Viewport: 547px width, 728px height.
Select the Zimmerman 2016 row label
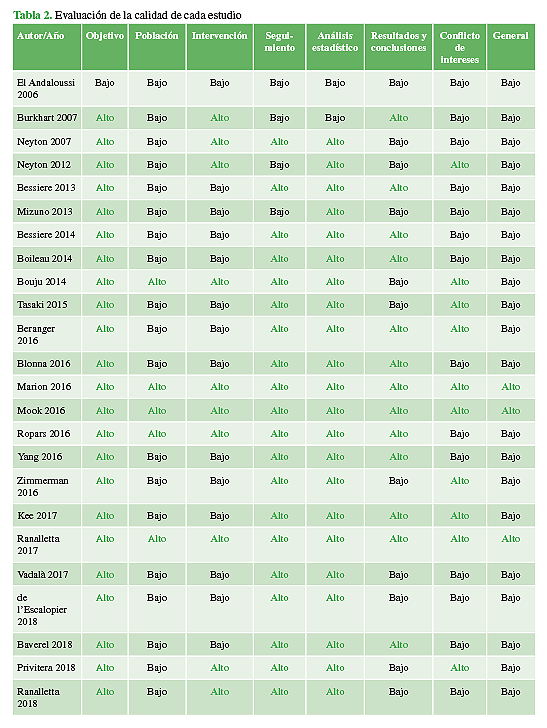pyautogui.click(x=42, y=487)
